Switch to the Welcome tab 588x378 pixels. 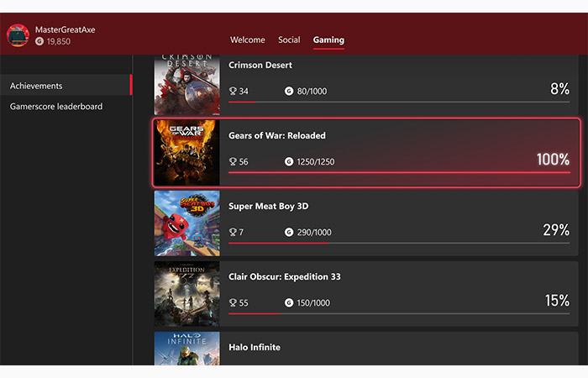coord(248,39)
